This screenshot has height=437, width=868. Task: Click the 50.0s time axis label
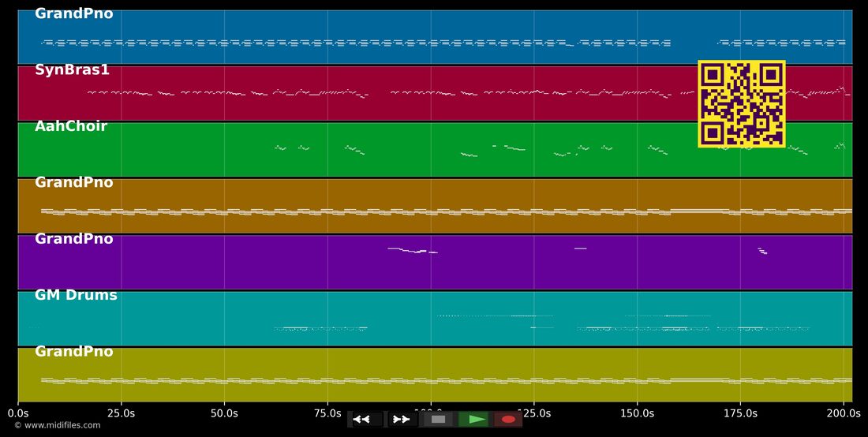point(224,413)
